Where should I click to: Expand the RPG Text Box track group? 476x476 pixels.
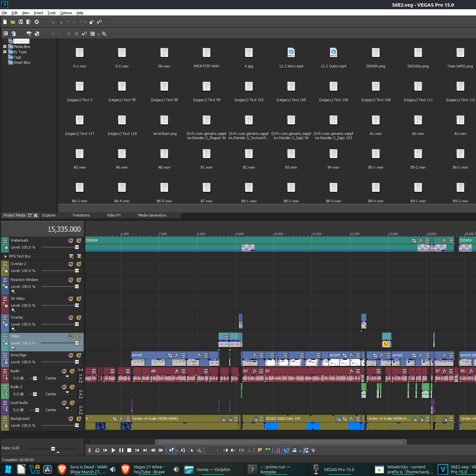(x=6, y=257)
